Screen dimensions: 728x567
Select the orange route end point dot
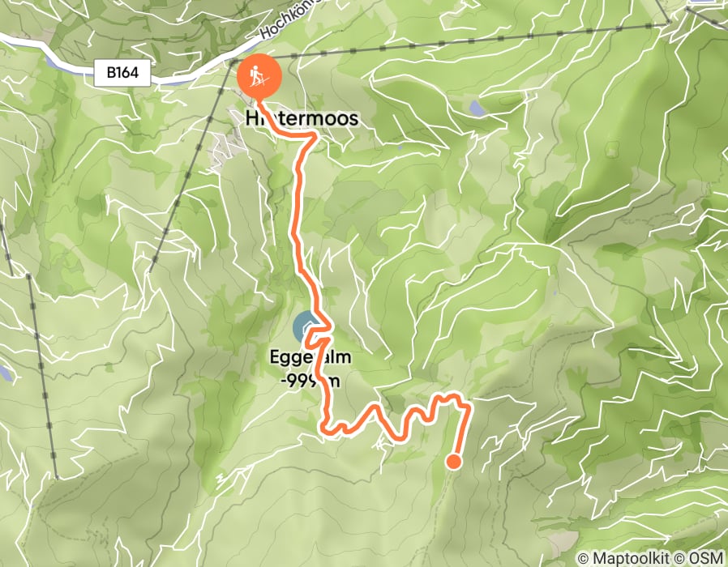click(x=454, y=462)
